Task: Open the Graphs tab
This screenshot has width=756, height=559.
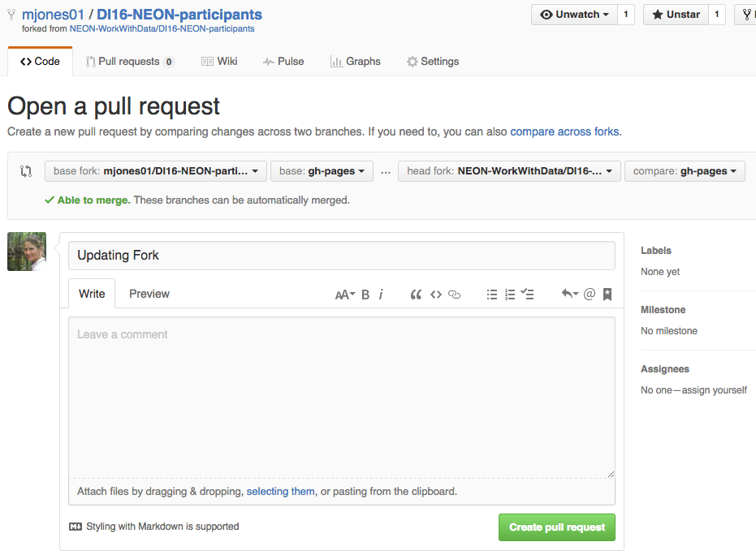Action: tap(356, 61)
